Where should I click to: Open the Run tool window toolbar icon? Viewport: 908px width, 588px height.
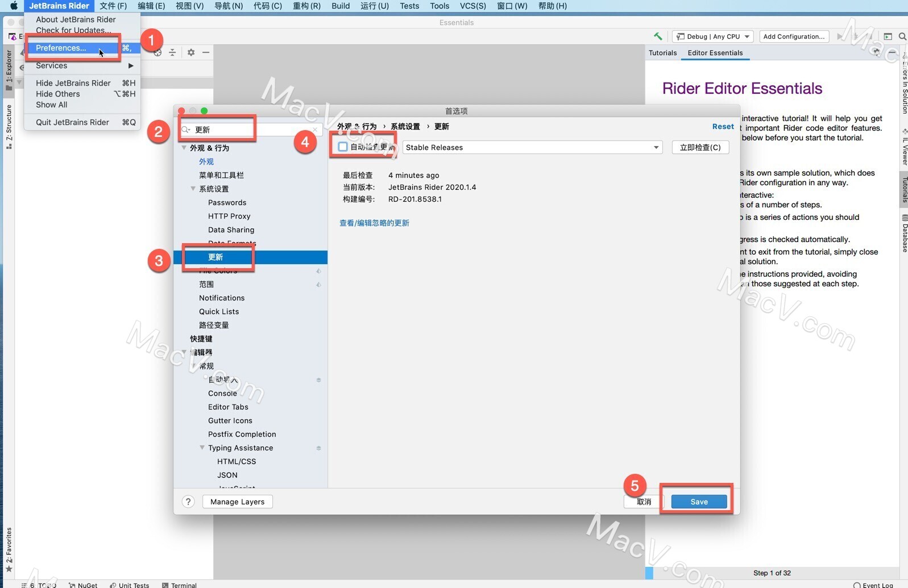tap(888, 36)
